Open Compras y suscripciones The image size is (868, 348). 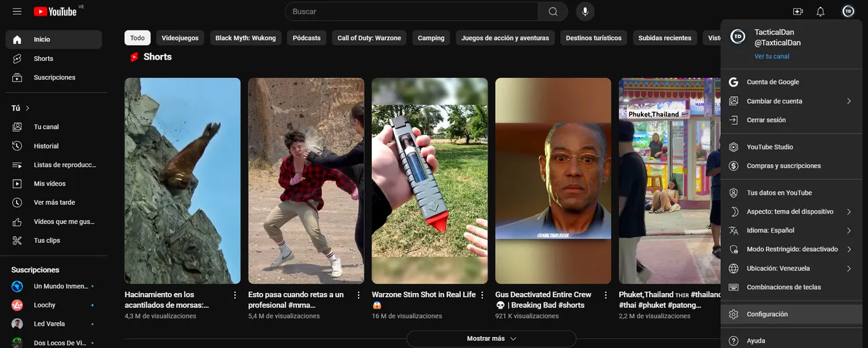pos(791,166)
